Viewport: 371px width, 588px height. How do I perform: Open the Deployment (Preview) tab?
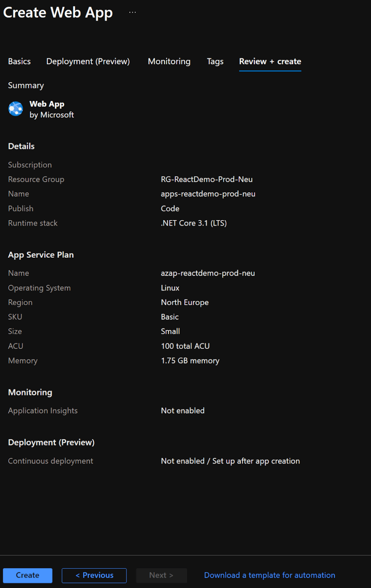pos(88,61)
